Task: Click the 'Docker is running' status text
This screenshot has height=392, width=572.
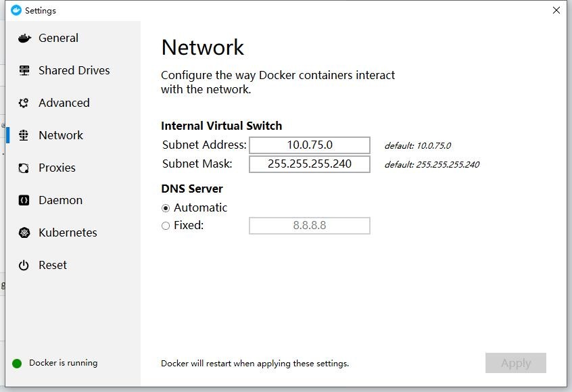Action: (x=64, y=363)
